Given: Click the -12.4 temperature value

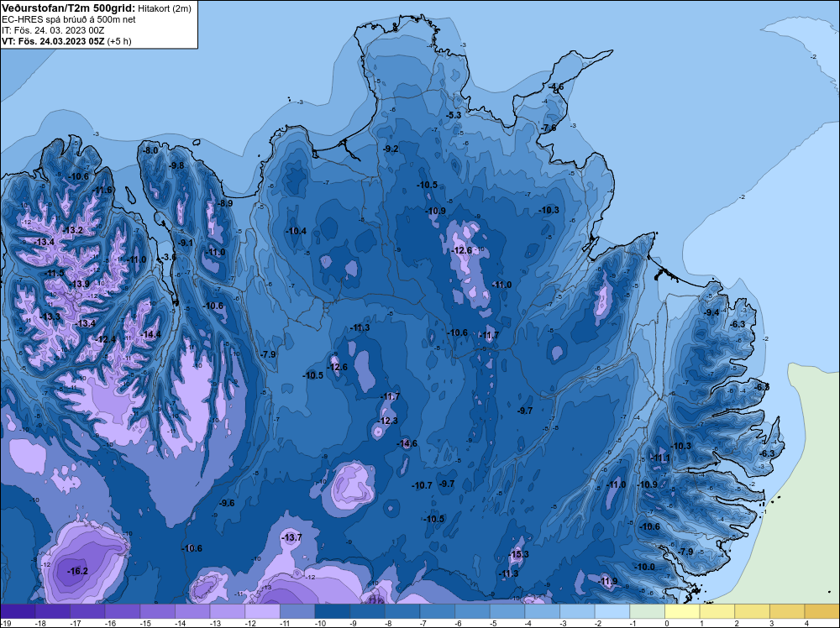Looking at the screenshot, I should (x=106, y=339).
